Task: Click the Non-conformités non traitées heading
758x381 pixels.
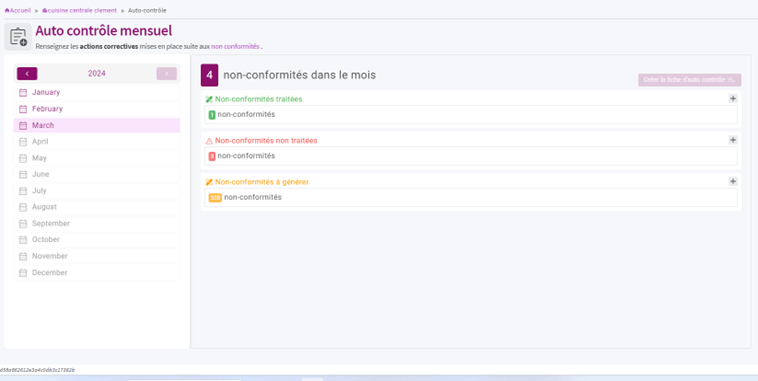Action: click(266, 141)
